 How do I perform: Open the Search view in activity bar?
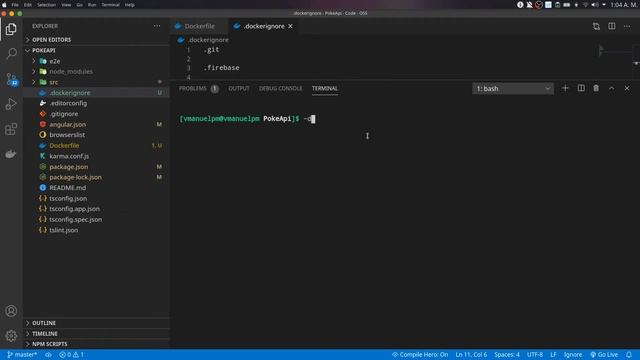pos(11,53)
